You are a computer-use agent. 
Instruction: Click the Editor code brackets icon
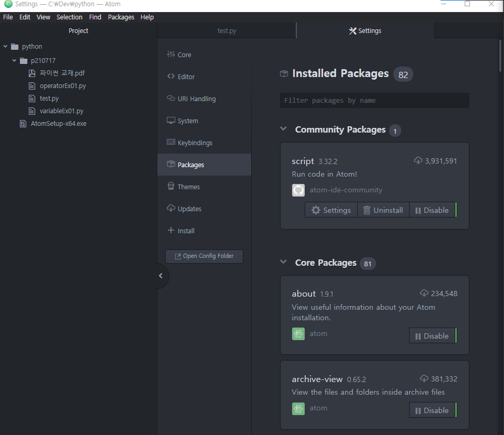(170, 76)
